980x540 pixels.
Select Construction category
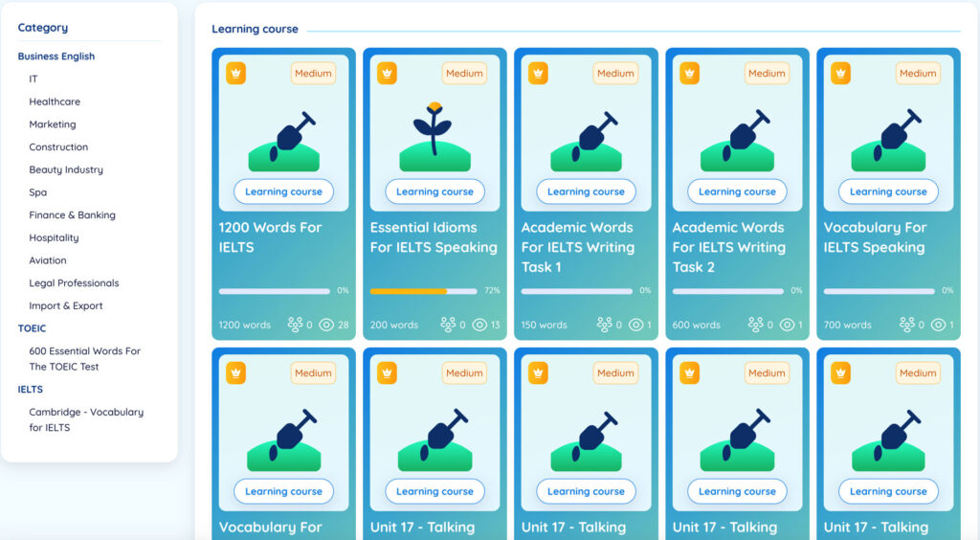[x=58, y=146]
